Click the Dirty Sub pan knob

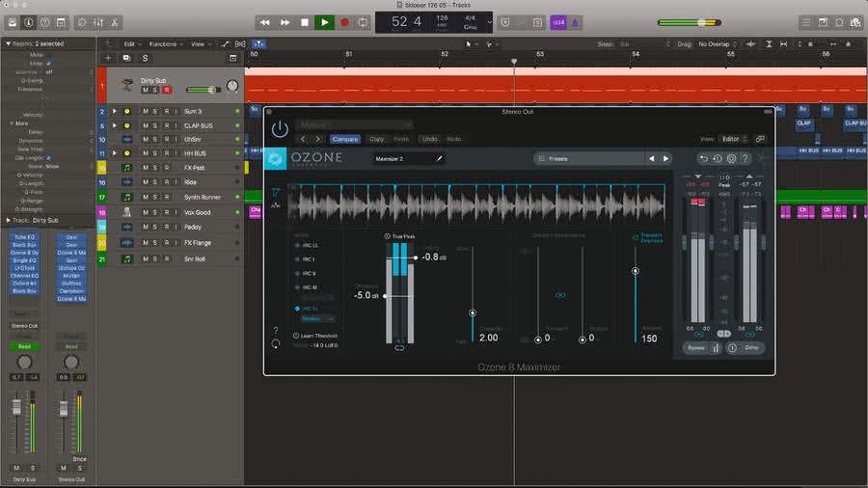(x=232, y=86)
